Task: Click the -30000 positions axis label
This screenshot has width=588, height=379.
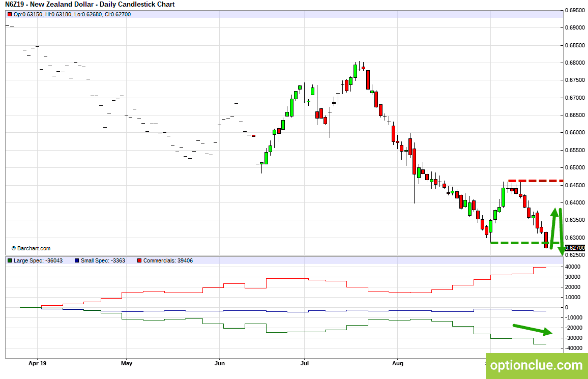Action: point(573,338)
